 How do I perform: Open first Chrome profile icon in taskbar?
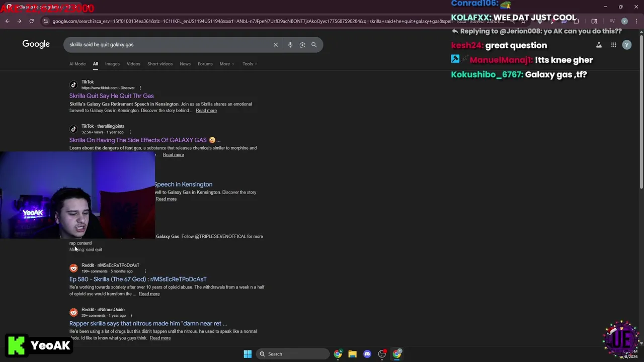338,354
